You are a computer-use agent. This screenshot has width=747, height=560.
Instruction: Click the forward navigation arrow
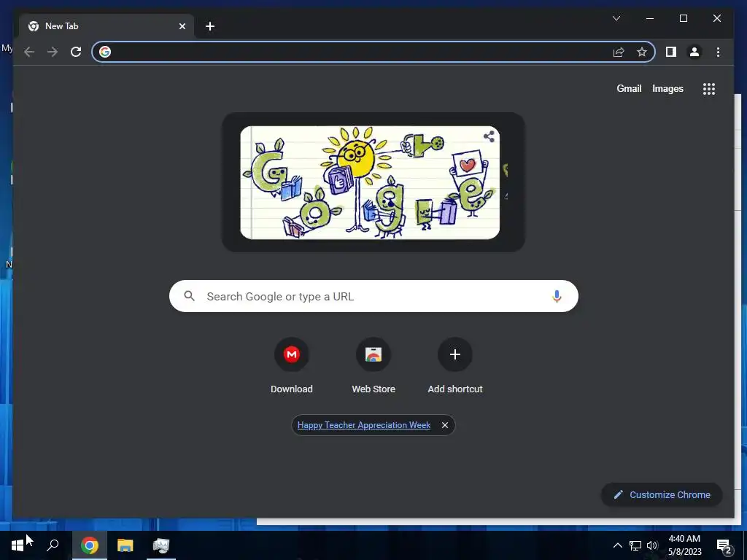53,52
